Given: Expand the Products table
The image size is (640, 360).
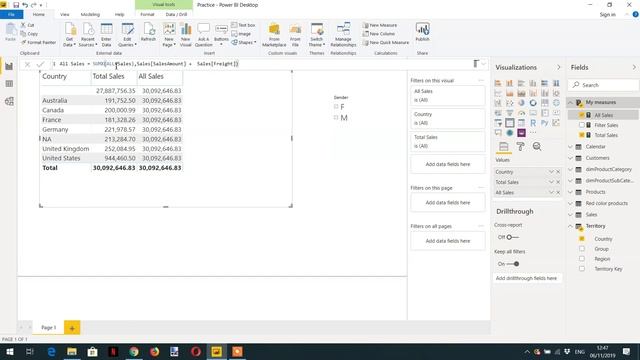Looking at the screenshot, I should click(571, 192).
